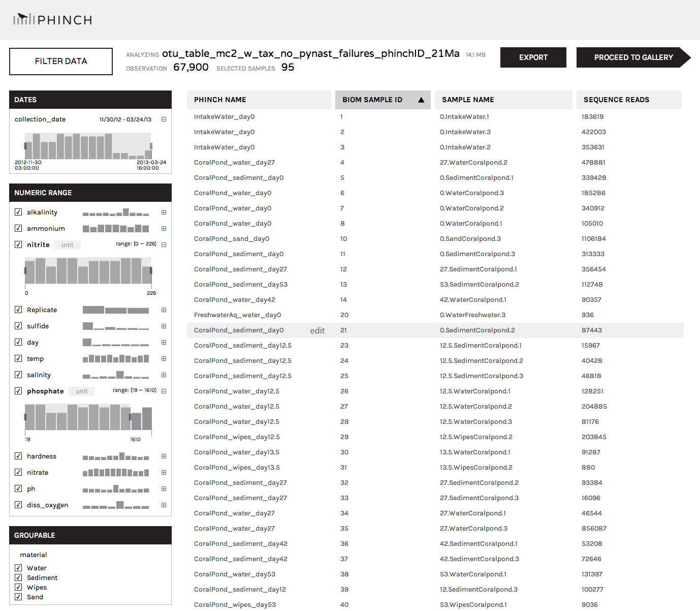Toggle the salinity checkbox
700x611 pixels.
point(18,375)
